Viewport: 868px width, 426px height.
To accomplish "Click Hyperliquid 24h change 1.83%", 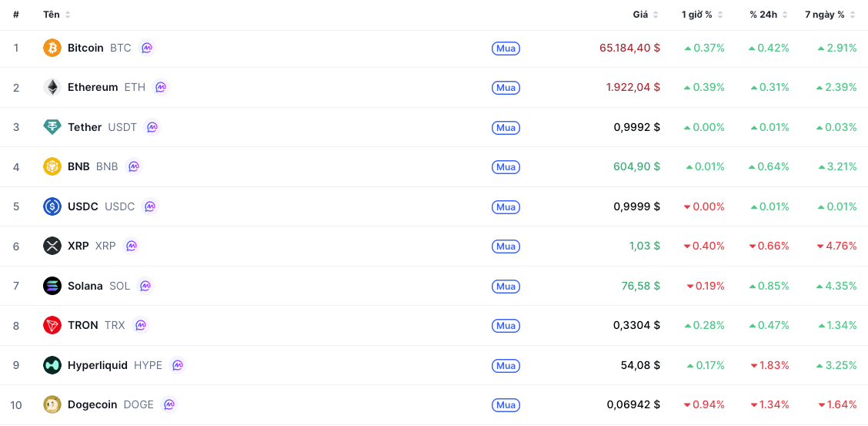I will pyautogui.click(x=770, y=365).
